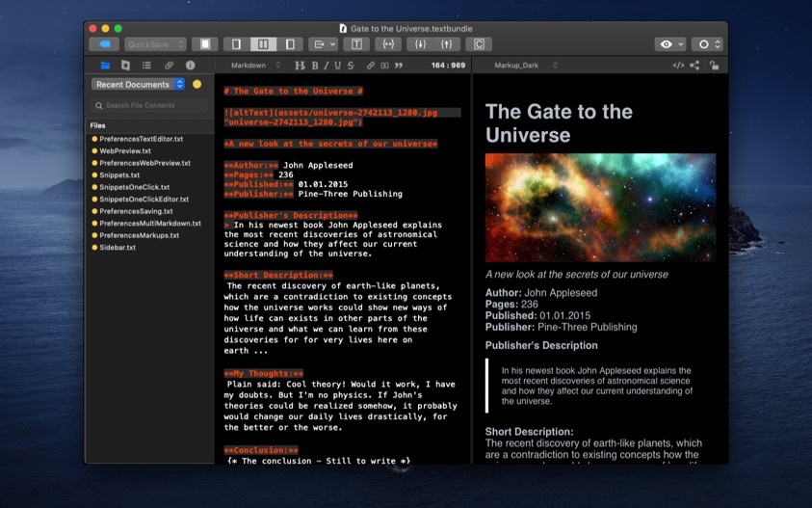
Task: Change the Markdown syntax dropdown
Action: [255, 66]
